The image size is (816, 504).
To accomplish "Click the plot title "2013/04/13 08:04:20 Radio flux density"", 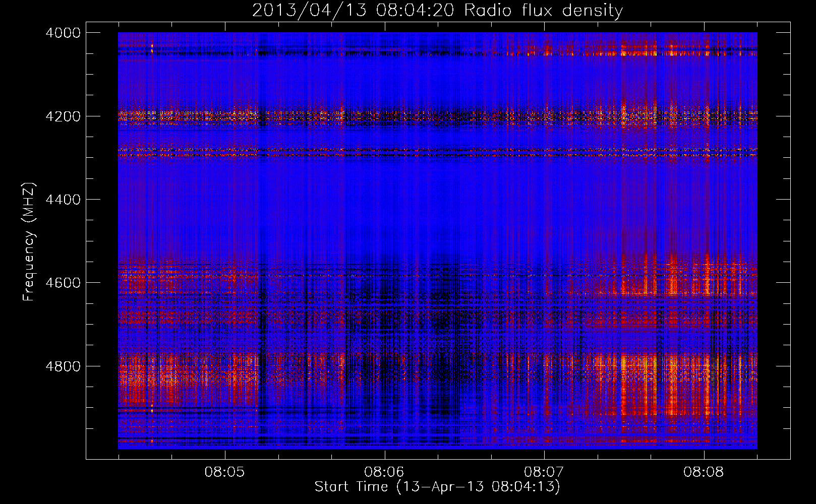I will tap(437, 11).
